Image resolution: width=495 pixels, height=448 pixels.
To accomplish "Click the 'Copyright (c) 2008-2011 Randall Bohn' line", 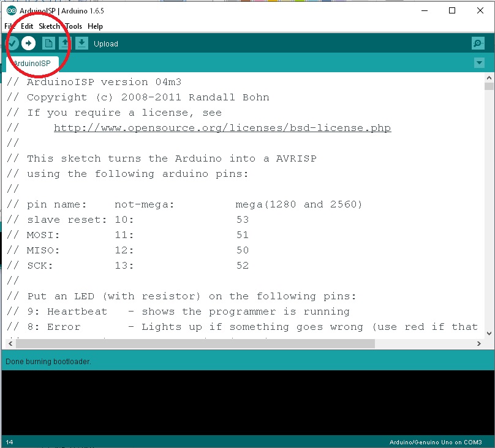I will coord(138,97).
